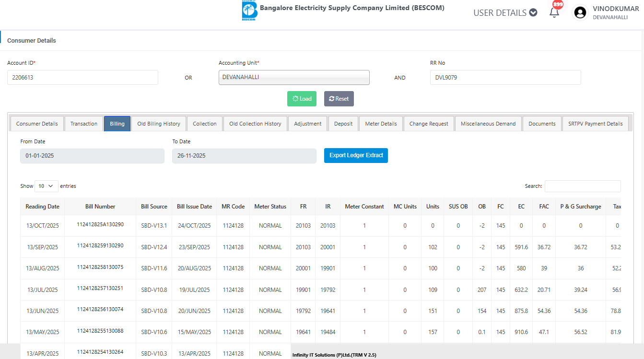Viewport: 644px width, 359px height.
Task: Open the Accounting Unit dropdown
Action: pyautogui.click(x=294, y=77)
